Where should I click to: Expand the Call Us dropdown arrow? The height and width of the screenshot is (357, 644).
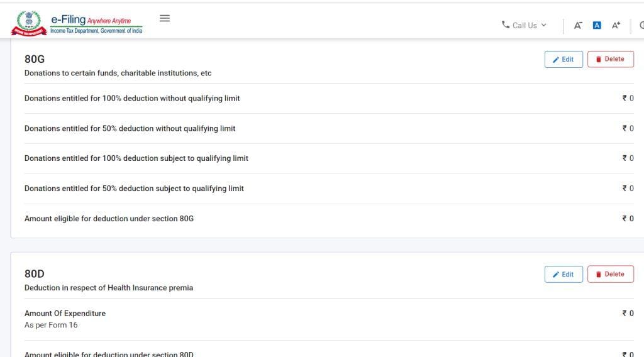544,25
